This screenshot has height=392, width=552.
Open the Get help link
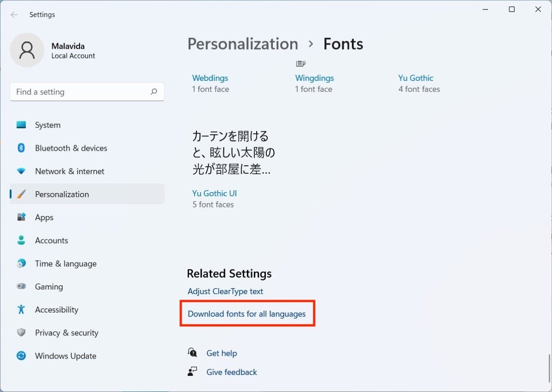(x=222, y=353)
